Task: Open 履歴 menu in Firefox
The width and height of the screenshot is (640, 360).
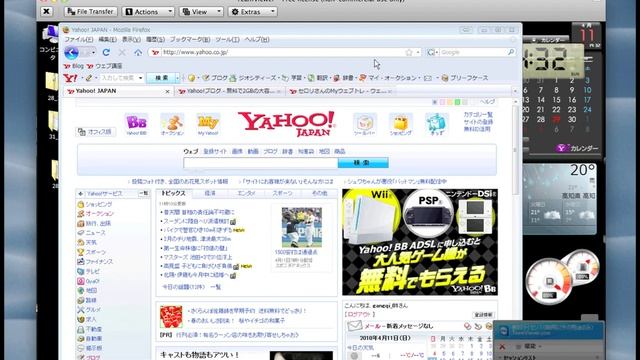Action: pyautogui.click(x=155, y=40)
